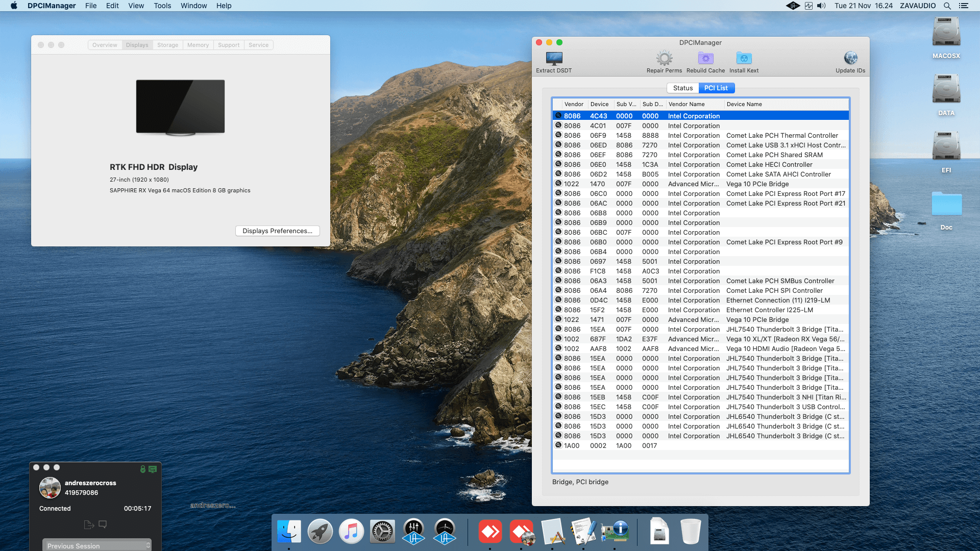980x551 pixels.
Task: Open the UA meter app Dock icon
Action: click(445, 532)
